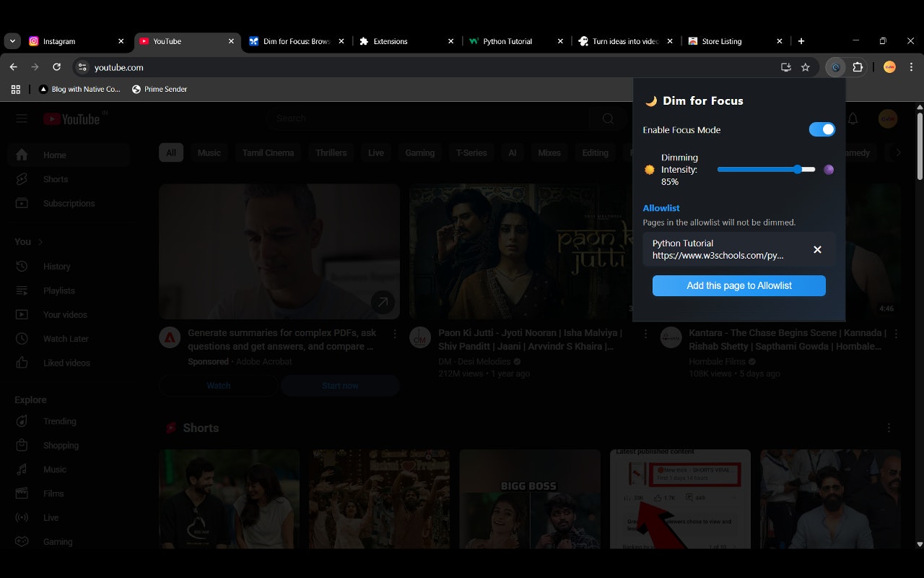Select the Thrillers filter chip
Screen dimensions: 924x578
(x=331, y=152)
